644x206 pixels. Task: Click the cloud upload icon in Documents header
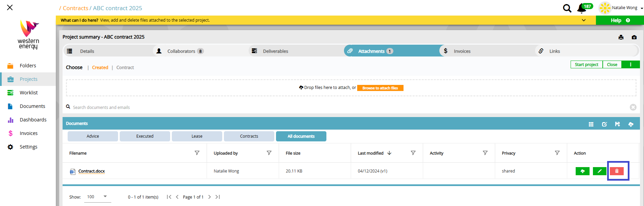[x=631, y=124]
